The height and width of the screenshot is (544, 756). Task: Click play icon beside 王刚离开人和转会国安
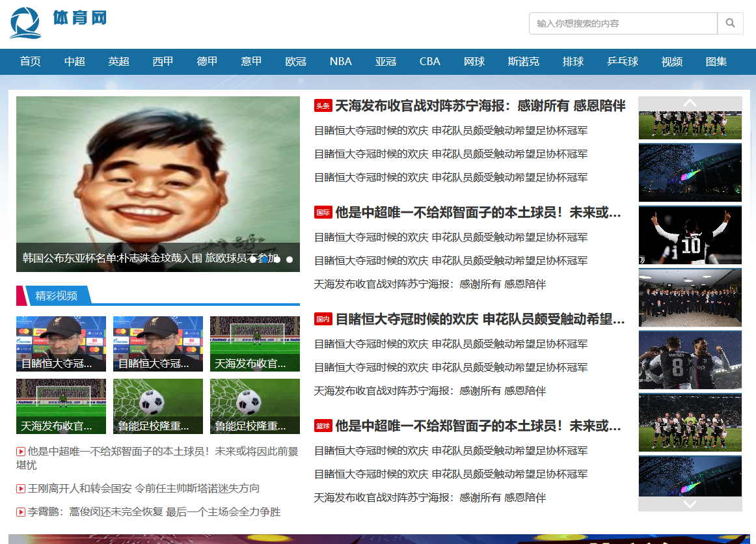[x=21, y=489]
